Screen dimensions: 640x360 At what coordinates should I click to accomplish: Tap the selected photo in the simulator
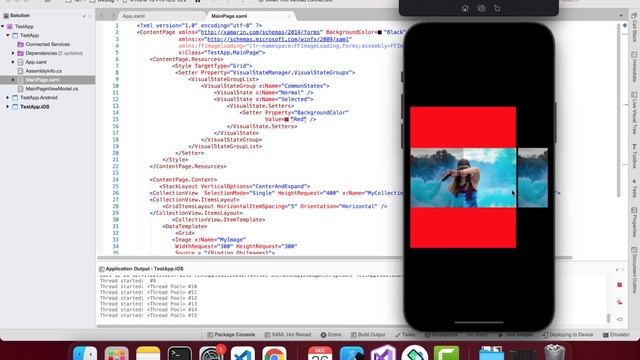pyautogui.click(x=463, y=178)
